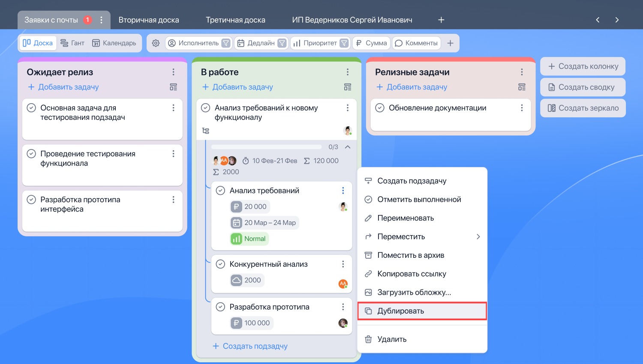Mark Анализ требований к новому функционалу done
Image resolution: width=643 pixels, height=364 pixels.
coord(206,108)
